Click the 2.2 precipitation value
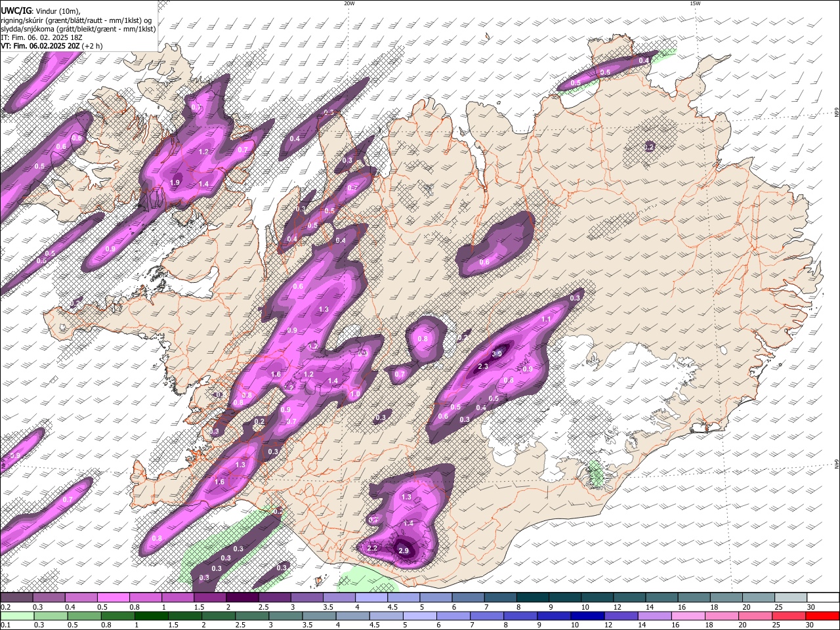This screenshot has height=630, width=840. click(x=372, y=548)
